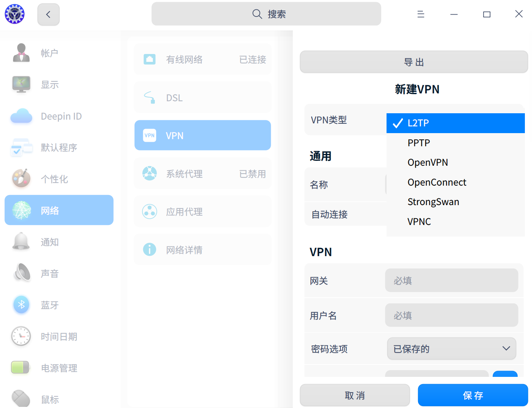Image resolution: width=532 pixels, height=408 pixels.
Task: Choose PPTP as the VPN type
Action: click(456, 143)
